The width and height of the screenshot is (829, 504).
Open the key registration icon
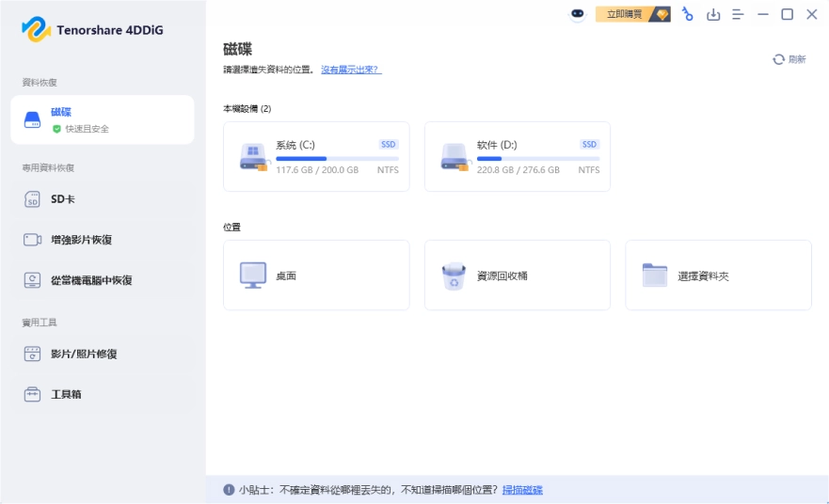pyautogui.click(x=687, y=14)
